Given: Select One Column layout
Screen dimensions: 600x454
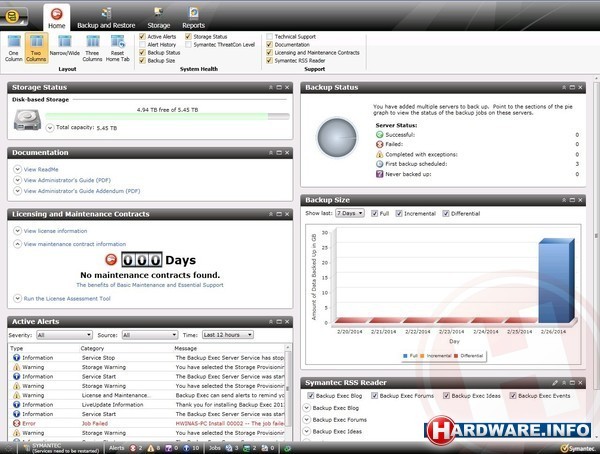Looking at the screenshot, I should pyautogui.click(x=14, y=47).
